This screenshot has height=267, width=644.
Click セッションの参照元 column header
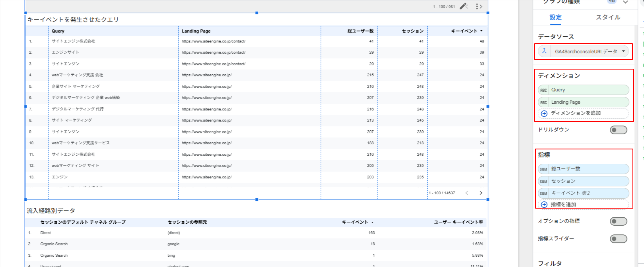coord(187,222)
